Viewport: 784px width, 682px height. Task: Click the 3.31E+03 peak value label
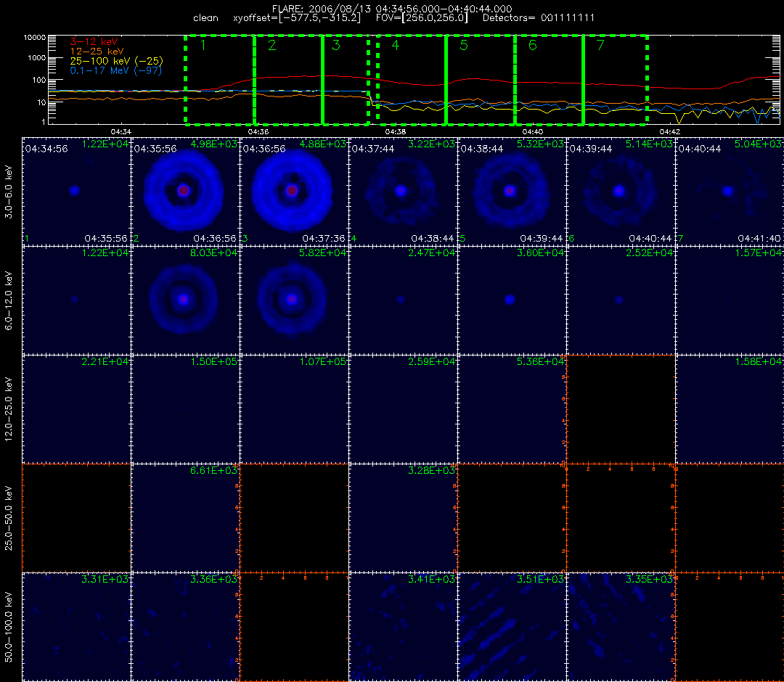[105, 579]
